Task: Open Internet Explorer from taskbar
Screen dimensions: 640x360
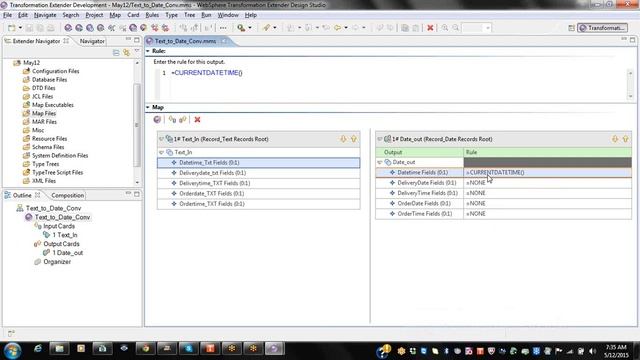Action: tap(38, 349)
